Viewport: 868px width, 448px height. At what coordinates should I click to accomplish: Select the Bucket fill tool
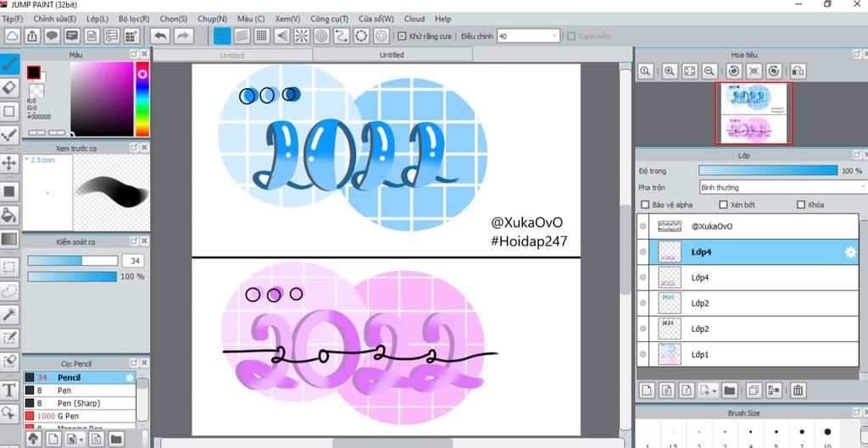pyautogui.click(x=9, y=214)
